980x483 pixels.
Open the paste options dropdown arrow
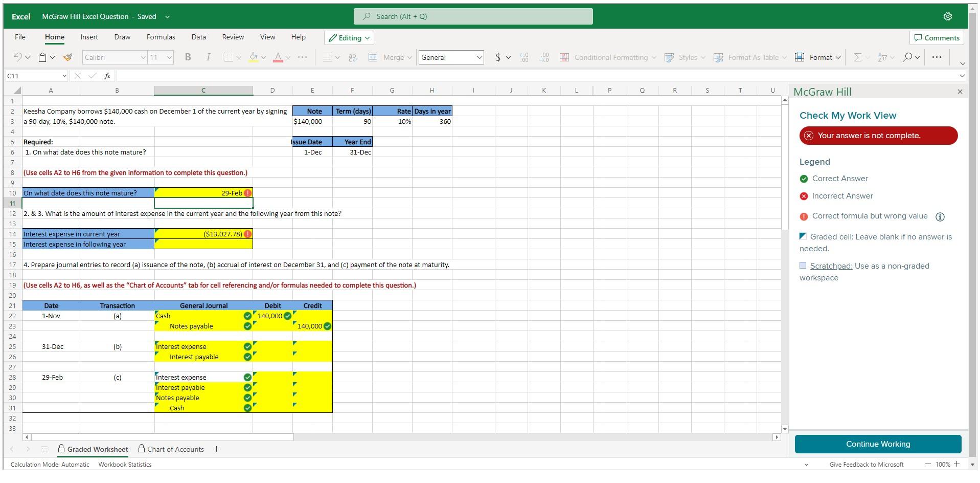click(52, 57)
